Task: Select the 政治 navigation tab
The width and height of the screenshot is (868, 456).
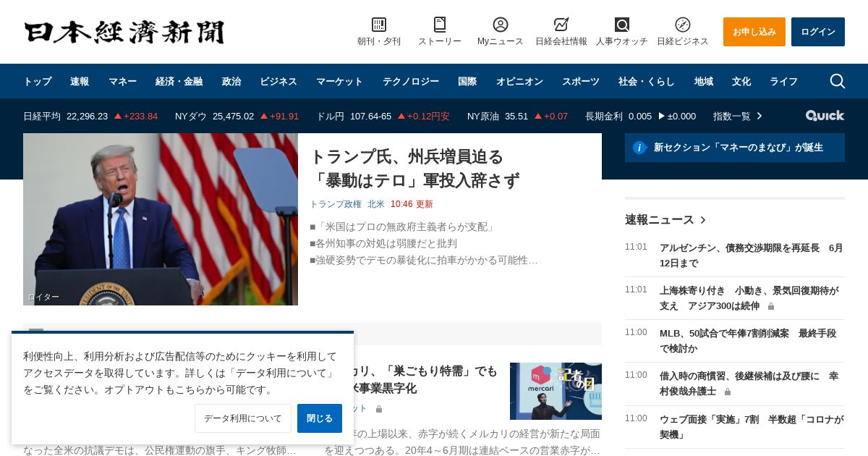Action: [x=231, y=81]
